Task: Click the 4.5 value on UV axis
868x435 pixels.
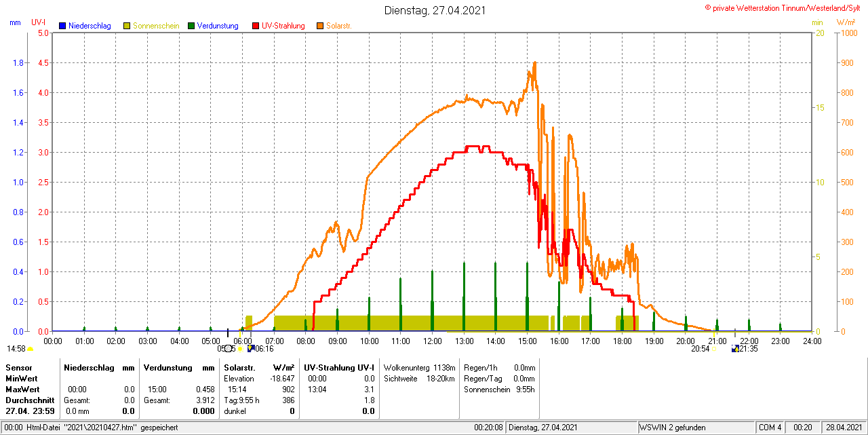Action: [43, 63]
